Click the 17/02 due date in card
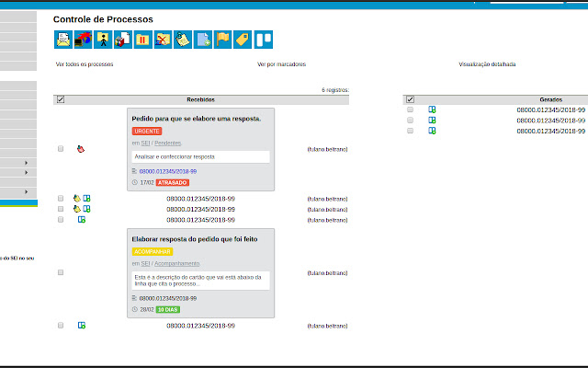Viewport: 588px width, 368px height. click(147, 182)
